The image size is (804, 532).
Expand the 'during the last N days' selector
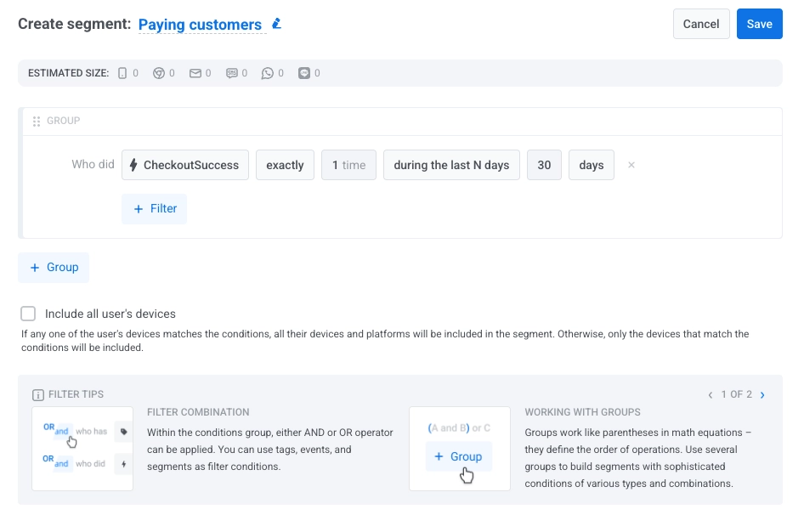(451, 165)
